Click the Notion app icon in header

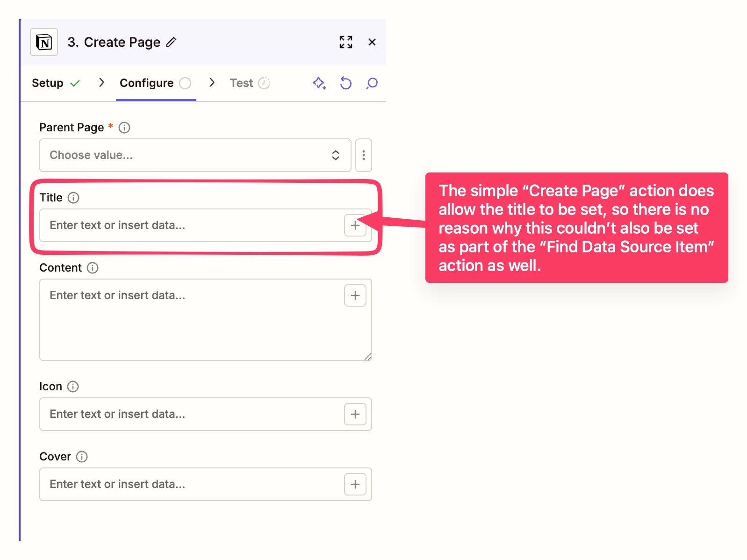pos(44,42)
